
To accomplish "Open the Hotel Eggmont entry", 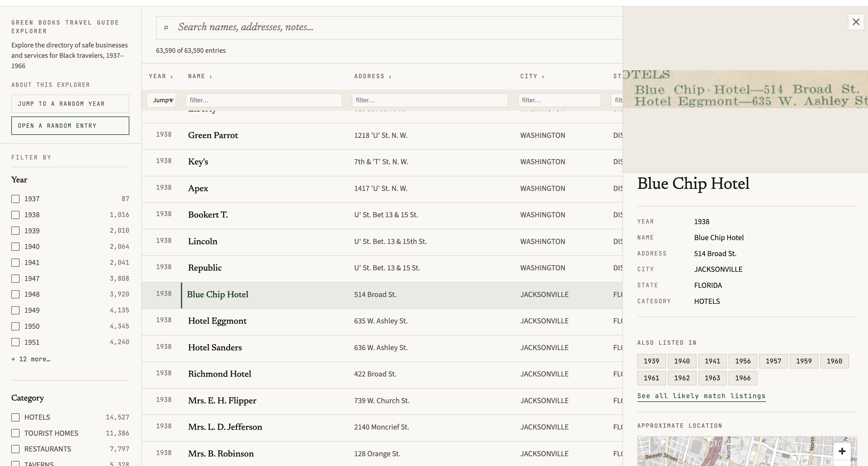I will [x=382, y=322].
